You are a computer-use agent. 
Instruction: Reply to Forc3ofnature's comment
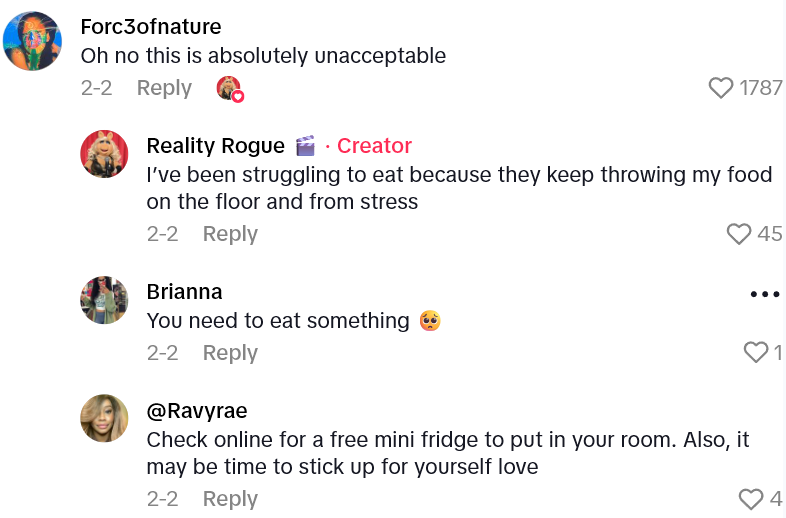click(164, 88)
